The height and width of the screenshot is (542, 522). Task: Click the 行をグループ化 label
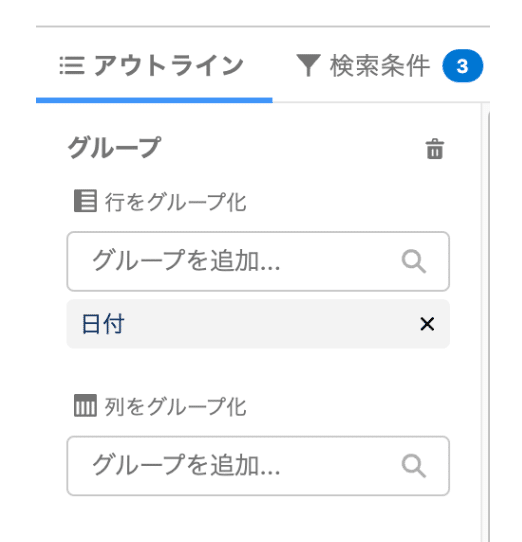(x=175, y=202)
